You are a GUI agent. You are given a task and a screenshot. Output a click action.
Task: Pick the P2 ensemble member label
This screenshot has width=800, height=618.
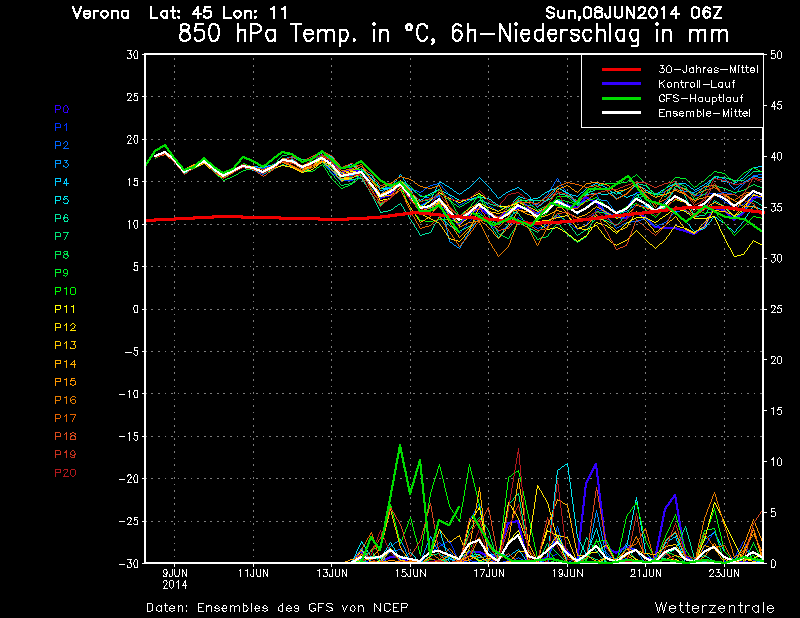tap(62, 145)
